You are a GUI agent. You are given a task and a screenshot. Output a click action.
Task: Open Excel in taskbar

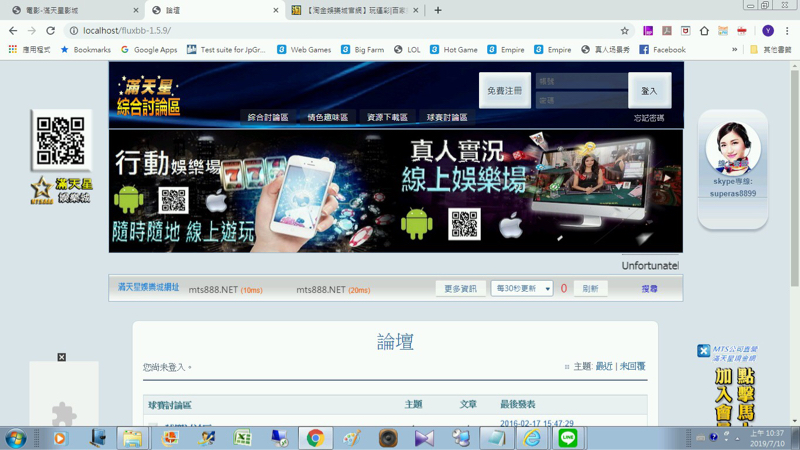click(x=242, y=438)
